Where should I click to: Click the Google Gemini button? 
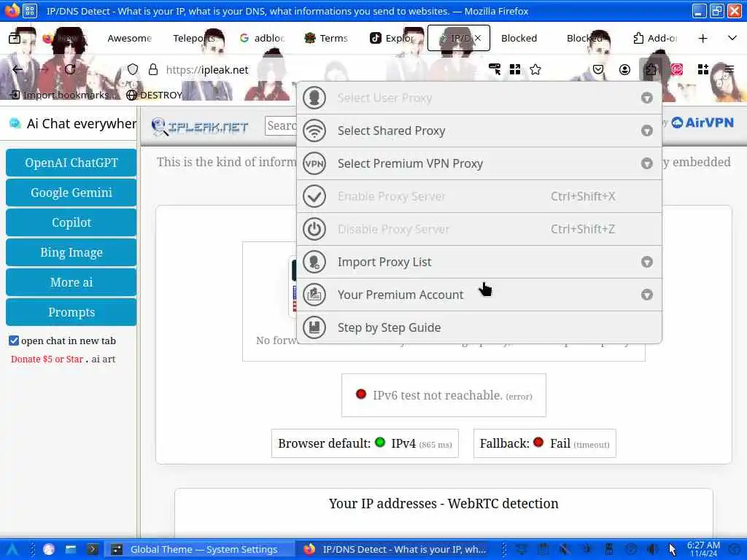click(71, 192)
